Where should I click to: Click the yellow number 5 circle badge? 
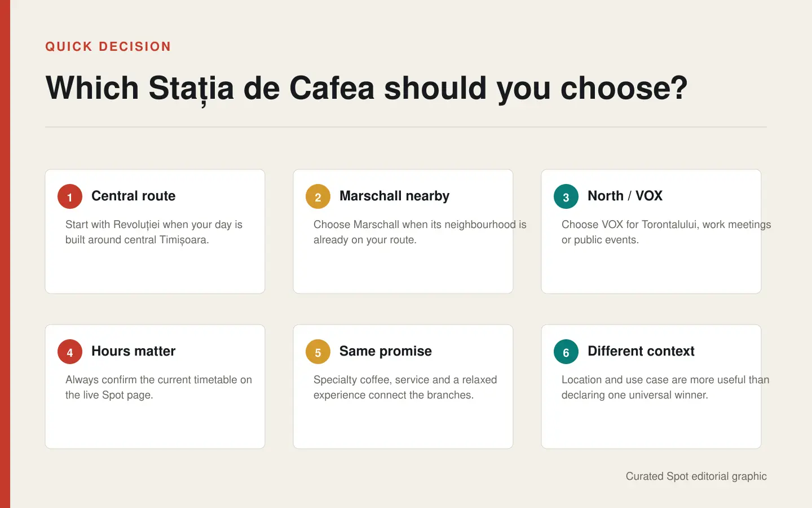318,352
